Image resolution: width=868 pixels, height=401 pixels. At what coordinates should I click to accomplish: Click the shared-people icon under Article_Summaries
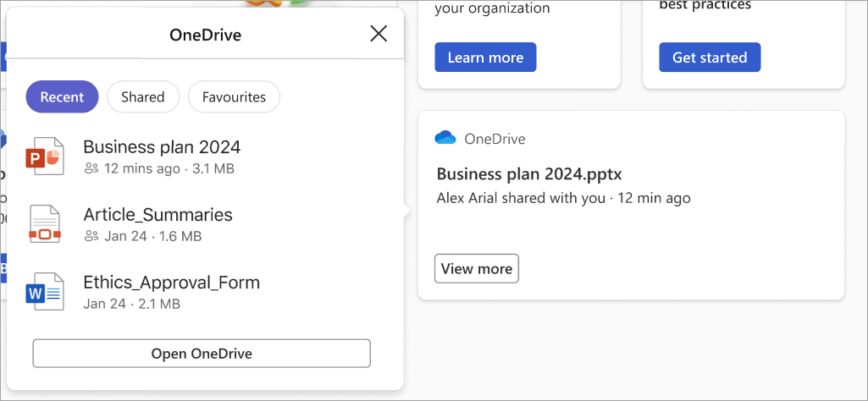click(x=91, y=236)
